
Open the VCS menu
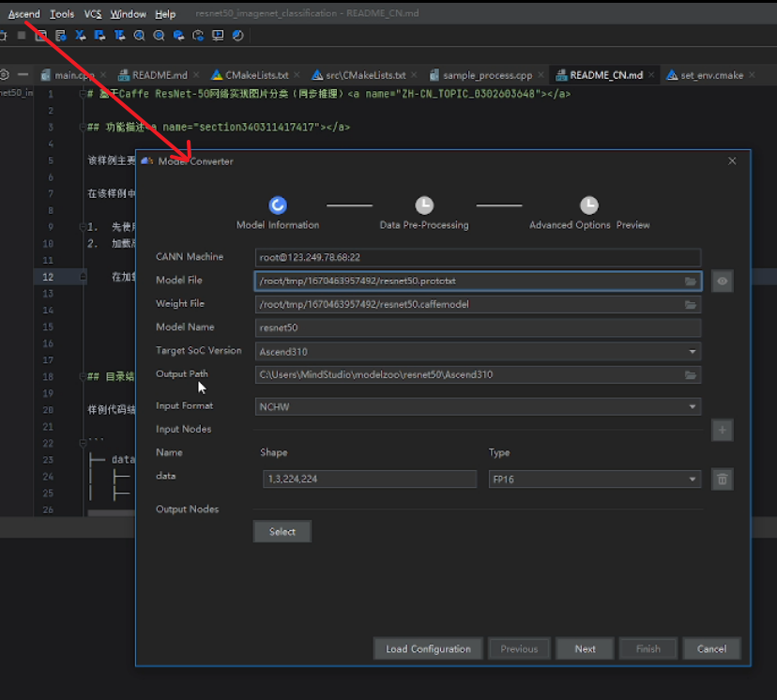93,14
